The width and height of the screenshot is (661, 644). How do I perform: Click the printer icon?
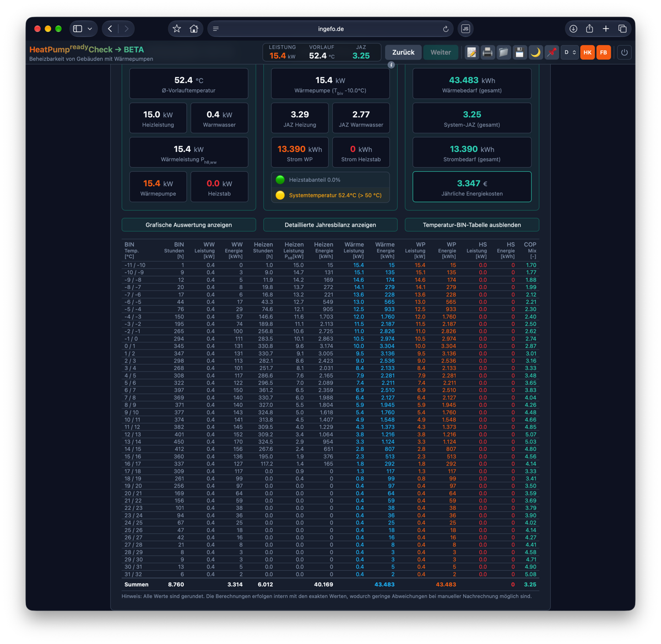point(487,52)
